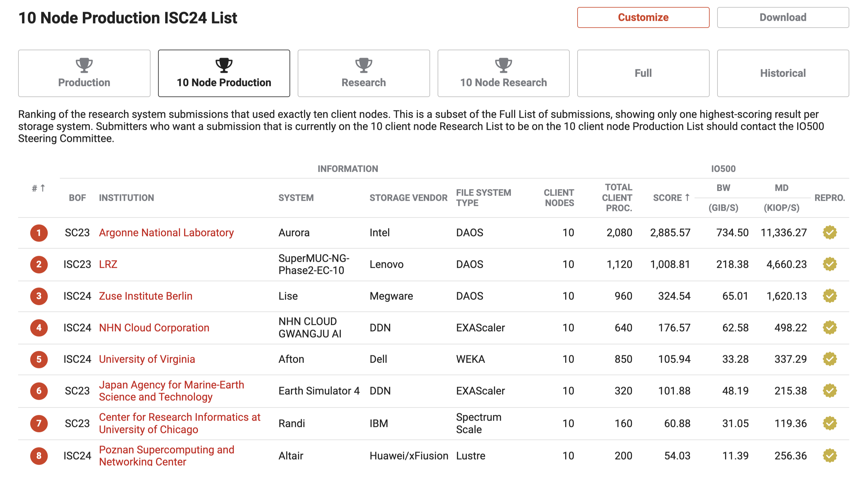The width and height of the screenshot is (868, 488).
Task: Click the Download button
Action: click(x=783, y=17)
